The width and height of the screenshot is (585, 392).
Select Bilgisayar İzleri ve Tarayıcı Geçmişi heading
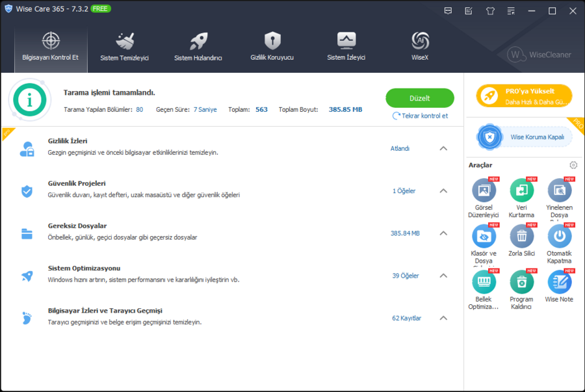pyautogui.click(x=105, y=311)
